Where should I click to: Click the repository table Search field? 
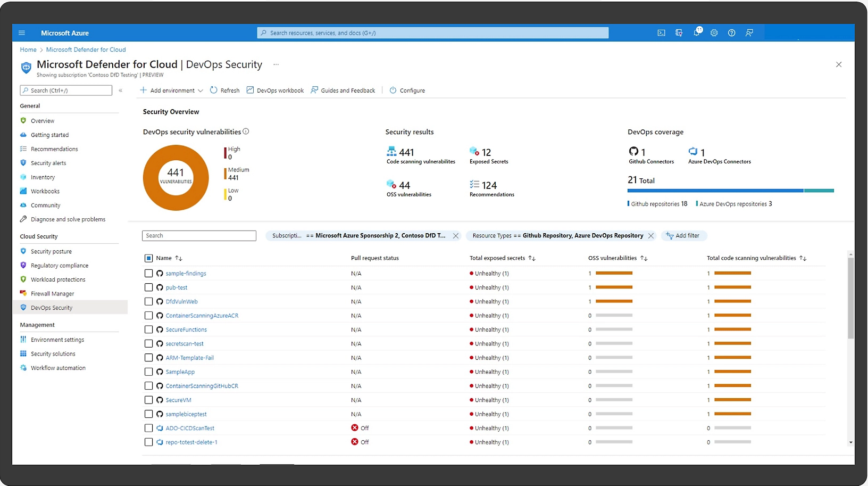(199, 236)
